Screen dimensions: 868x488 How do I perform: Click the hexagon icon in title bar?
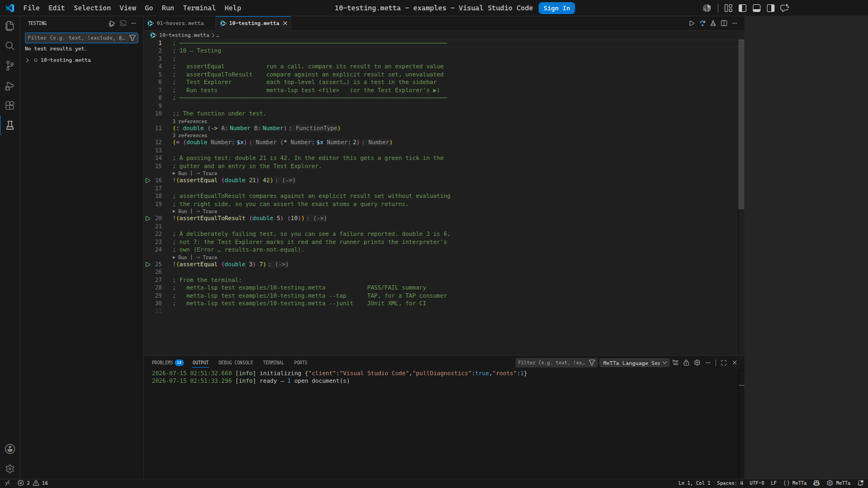707,8
